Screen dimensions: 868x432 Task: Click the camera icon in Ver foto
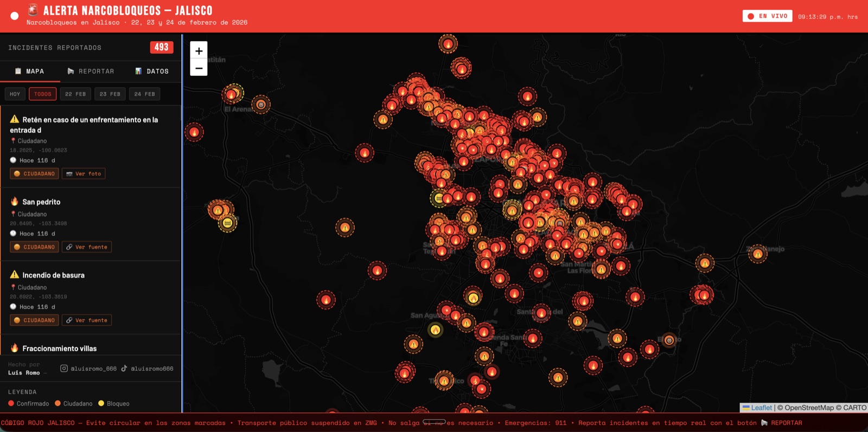pos(69,173)
